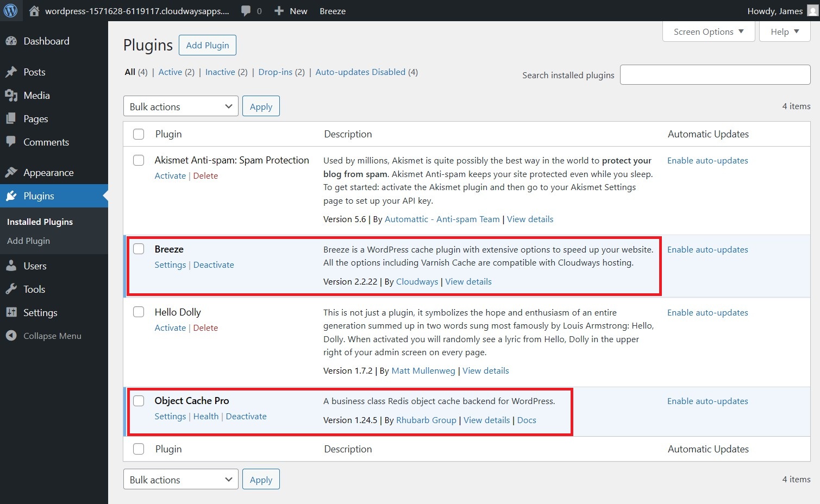This screenshot has width=820, height=504.
Task: Check the checkbox next to Breeze
Action: [139, 249]
